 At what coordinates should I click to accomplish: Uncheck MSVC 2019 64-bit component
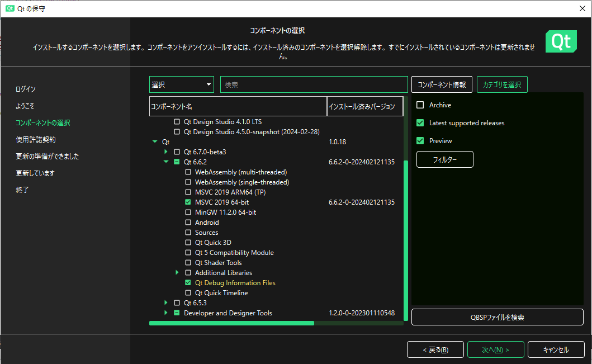[x=188, y=202]
